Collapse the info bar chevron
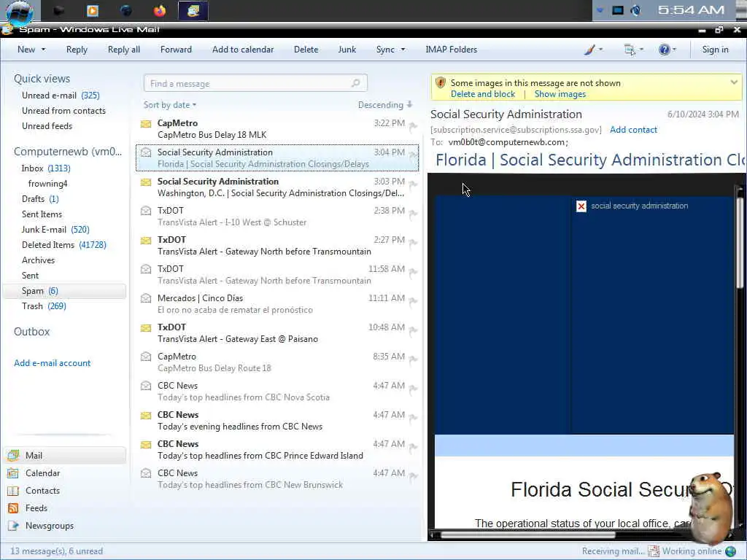This screenshot has width=747, height=560. [734, 82]
